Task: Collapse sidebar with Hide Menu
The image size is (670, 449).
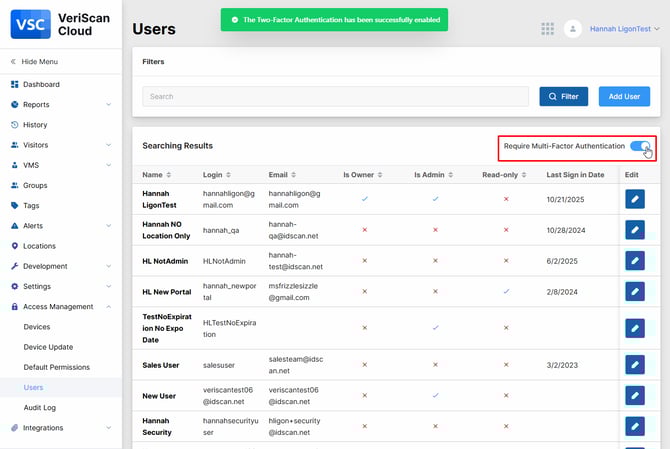Action: pos(39,62)
